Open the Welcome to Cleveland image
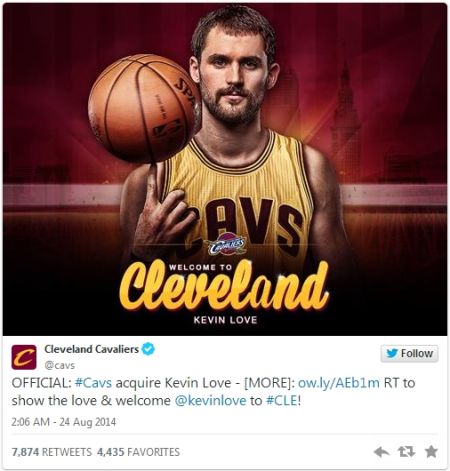 (x=225, y=169)
